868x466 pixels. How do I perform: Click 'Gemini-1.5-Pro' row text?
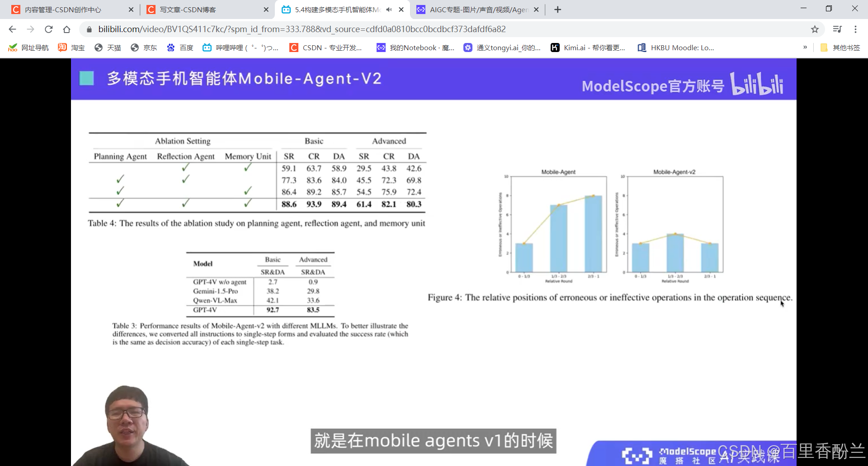215,291
